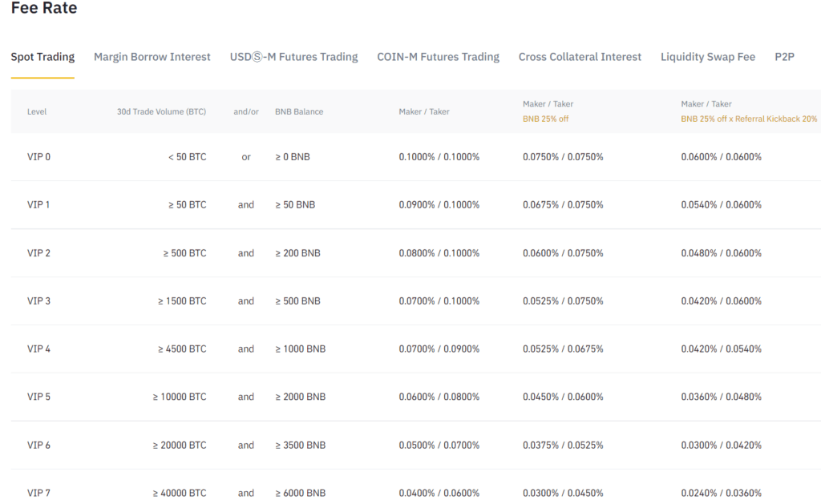Click the Level column header
Image resolution: width=821 pixels, height=504 pixels.
[x=37, y=111]
